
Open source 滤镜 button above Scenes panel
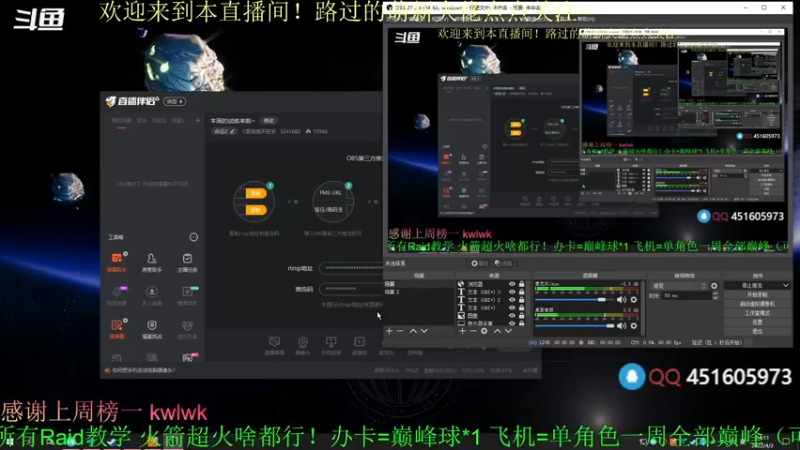(x=503, y=263)
